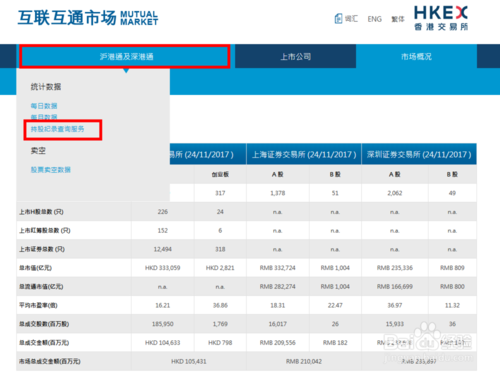Image resolution: width=500 pixels, height=375 pixels.
Task: Click the 上市H股总数 (只) row label
Action: pos(41,212)
